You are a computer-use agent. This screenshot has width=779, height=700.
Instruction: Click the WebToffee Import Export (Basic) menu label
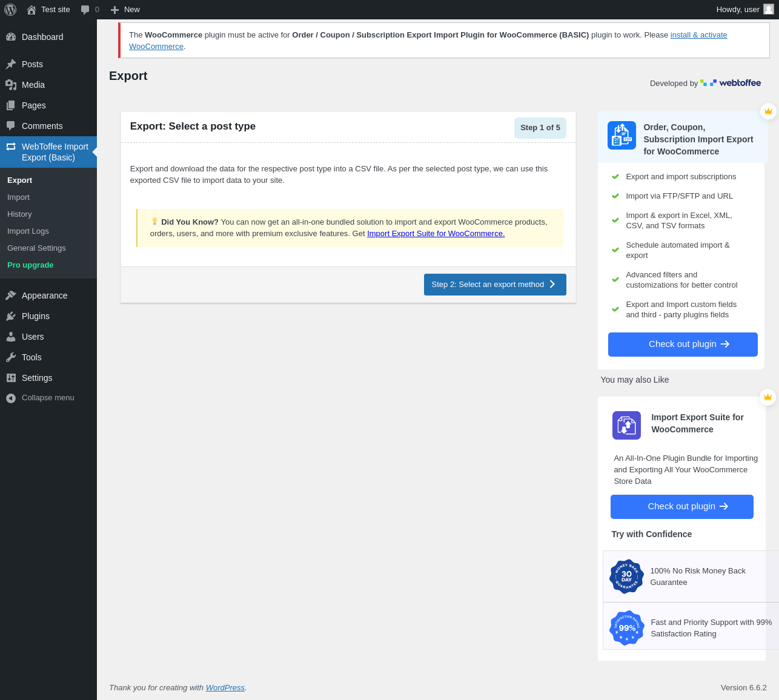pos(55,152)
